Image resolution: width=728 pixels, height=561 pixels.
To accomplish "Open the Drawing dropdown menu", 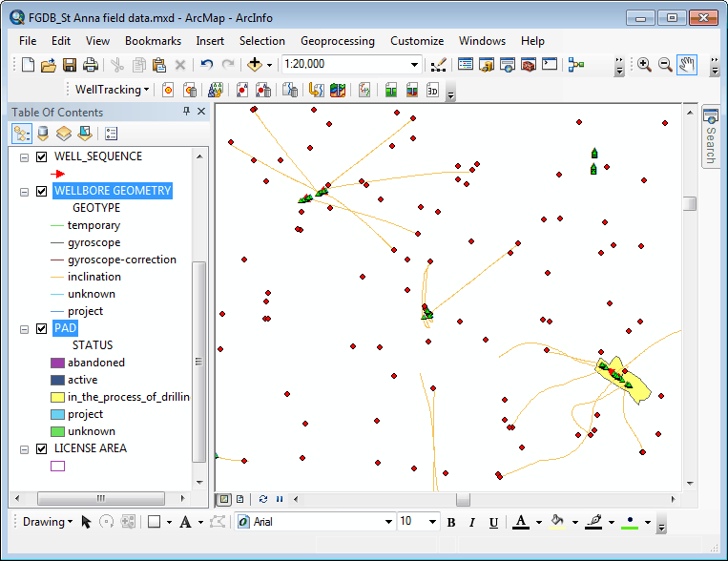I will tap(48, 522).
